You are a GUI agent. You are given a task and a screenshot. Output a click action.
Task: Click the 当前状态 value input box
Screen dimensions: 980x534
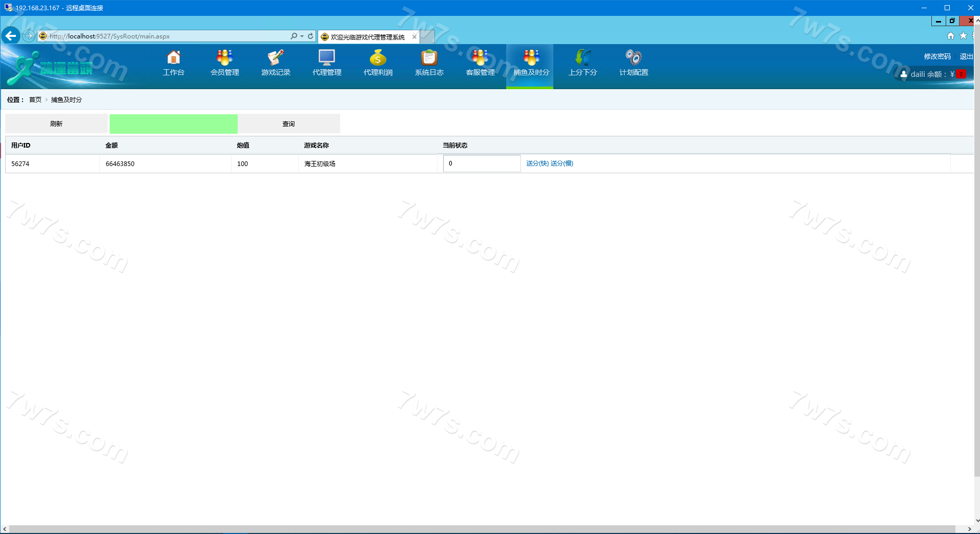pos(482,163)
